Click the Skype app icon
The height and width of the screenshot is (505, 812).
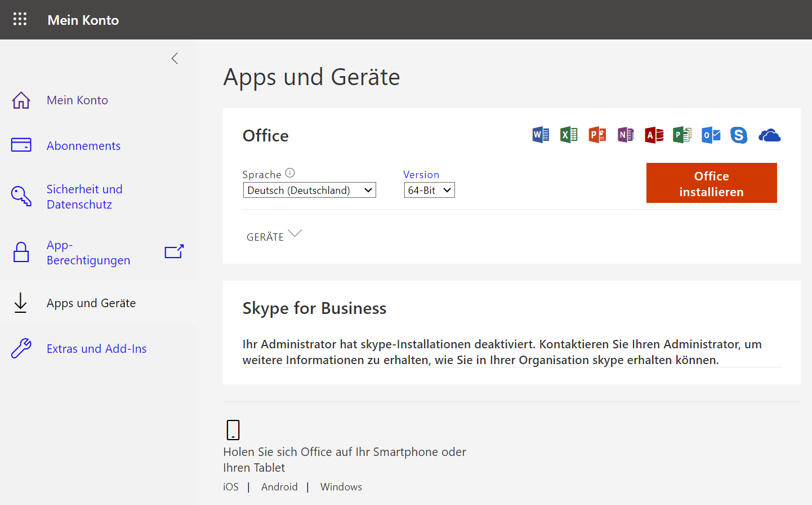tap(739, 135)
